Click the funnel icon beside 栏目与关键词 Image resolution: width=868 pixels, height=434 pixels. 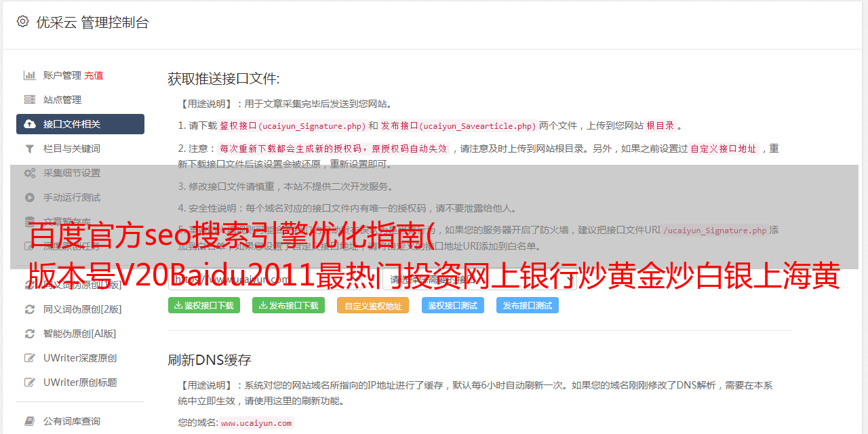(30, 149)
